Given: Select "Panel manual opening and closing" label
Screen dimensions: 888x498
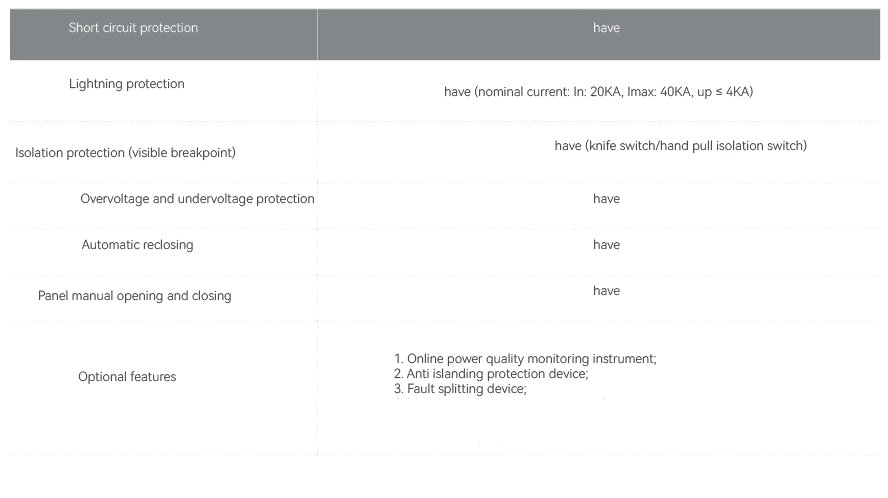Looking at the screenshot, I should 134,296.
